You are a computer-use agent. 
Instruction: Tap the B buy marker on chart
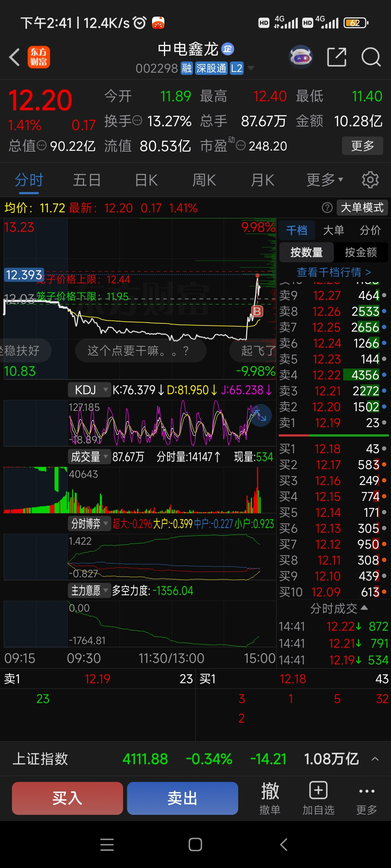(x=257, y=311)
